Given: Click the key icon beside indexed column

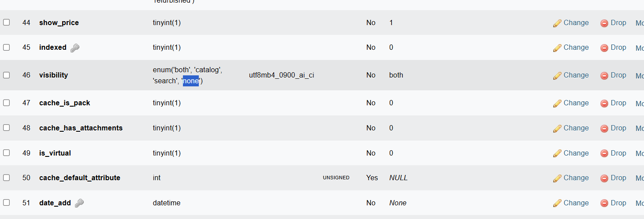Looking at the screenshot, I should tap(75, 48).
